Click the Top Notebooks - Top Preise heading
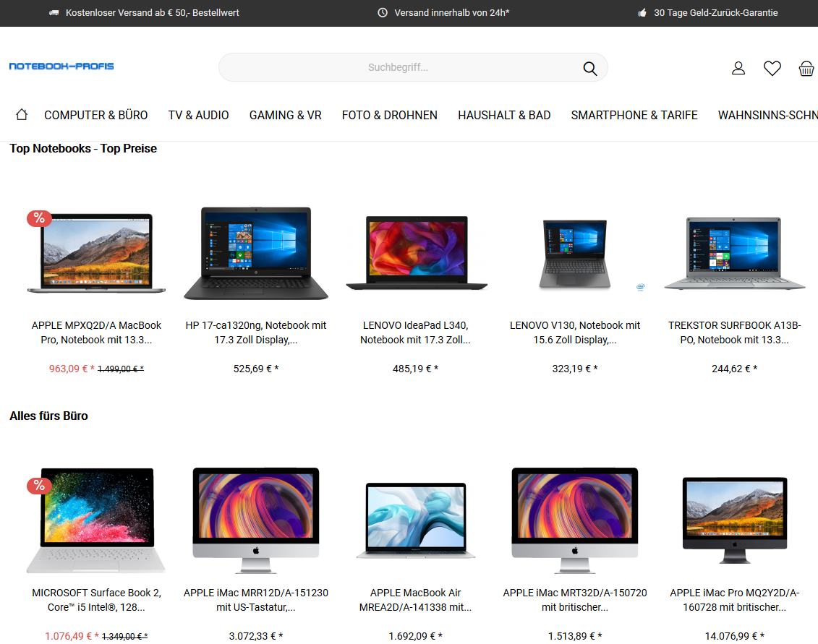818x644 pixels. [x=83, y=149]
